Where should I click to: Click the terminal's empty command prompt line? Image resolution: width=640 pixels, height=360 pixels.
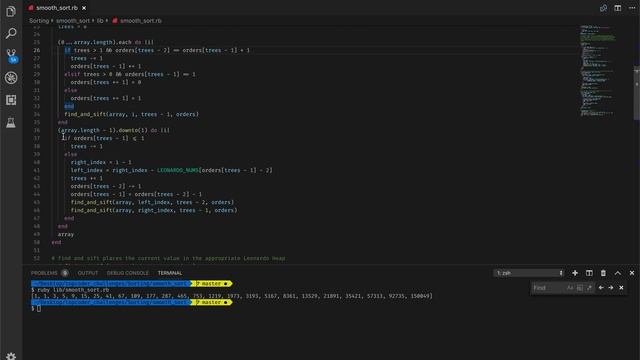pyautogui.click(x=36, y=309)
